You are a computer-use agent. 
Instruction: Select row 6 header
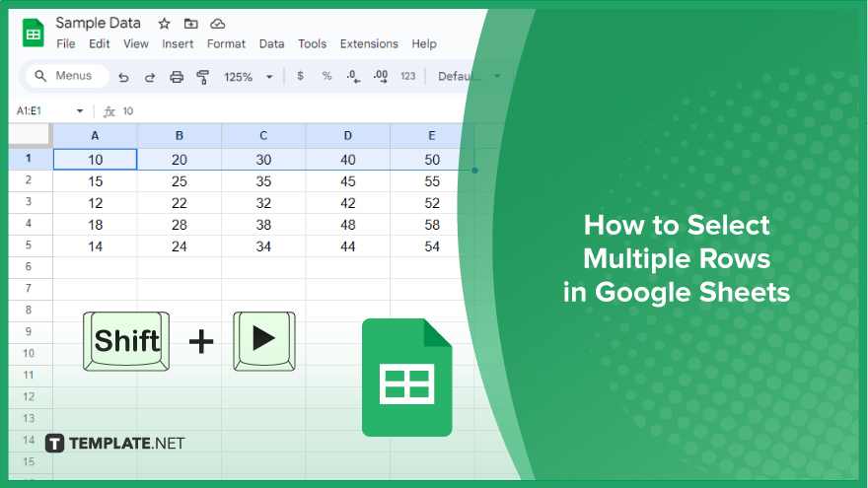pos(29,267)
